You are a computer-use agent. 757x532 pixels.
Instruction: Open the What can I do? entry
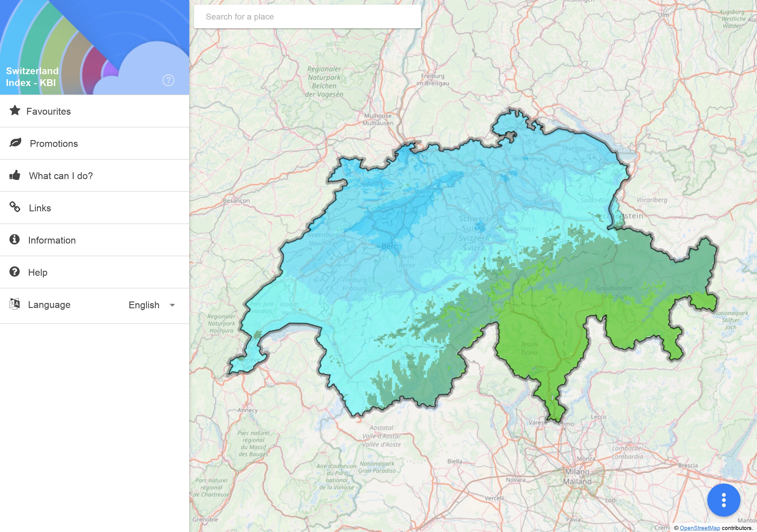pyautogui.click(x=61, y=176)
